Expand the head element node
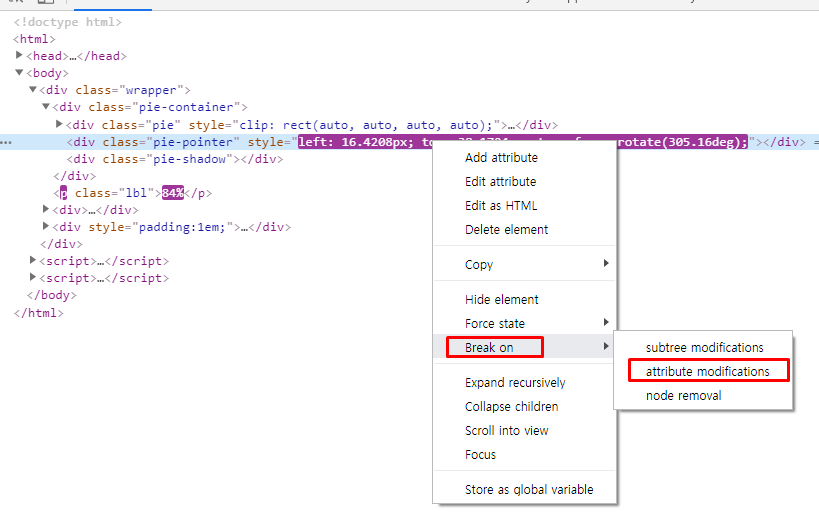 click(x=19, y=55)
